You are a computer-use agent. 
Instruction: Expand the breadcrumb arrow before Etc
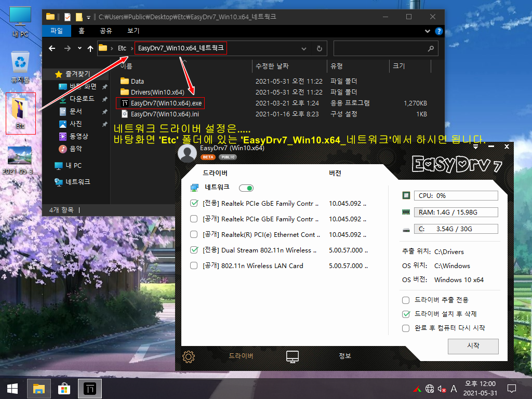click(112, 48)
